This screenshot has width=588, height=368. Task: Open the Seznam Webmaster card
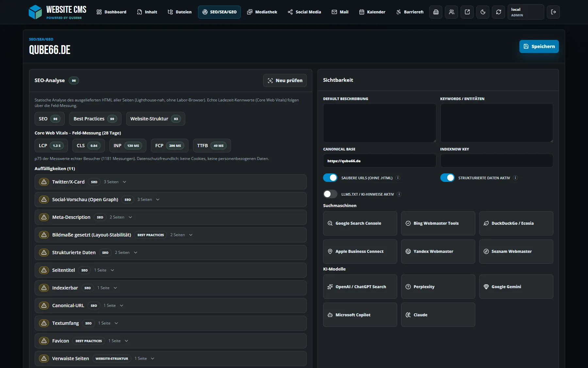(x=516, y=252)
